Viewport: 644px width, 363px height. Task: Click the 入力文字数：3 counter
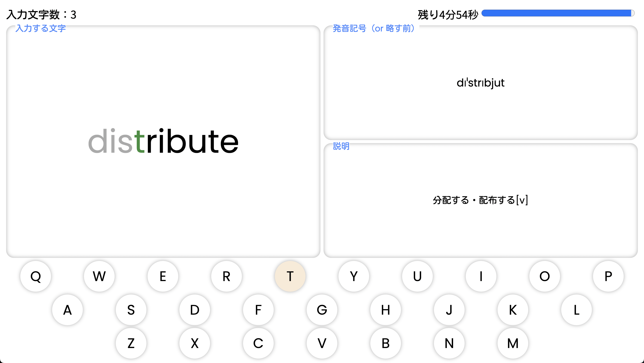click(x=41, y=15)
